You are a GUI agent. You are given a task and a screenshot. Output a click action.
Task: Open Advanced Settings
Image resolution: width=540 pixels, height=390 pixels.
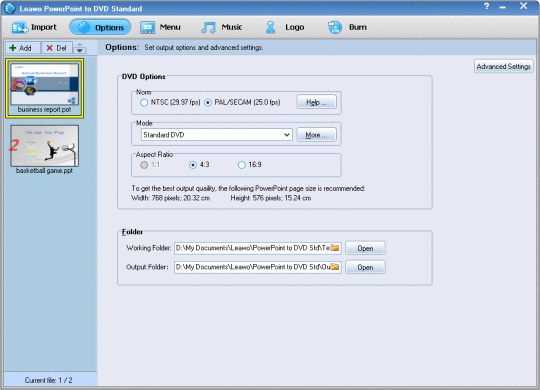pyautogui.click(x=503, y=66)
